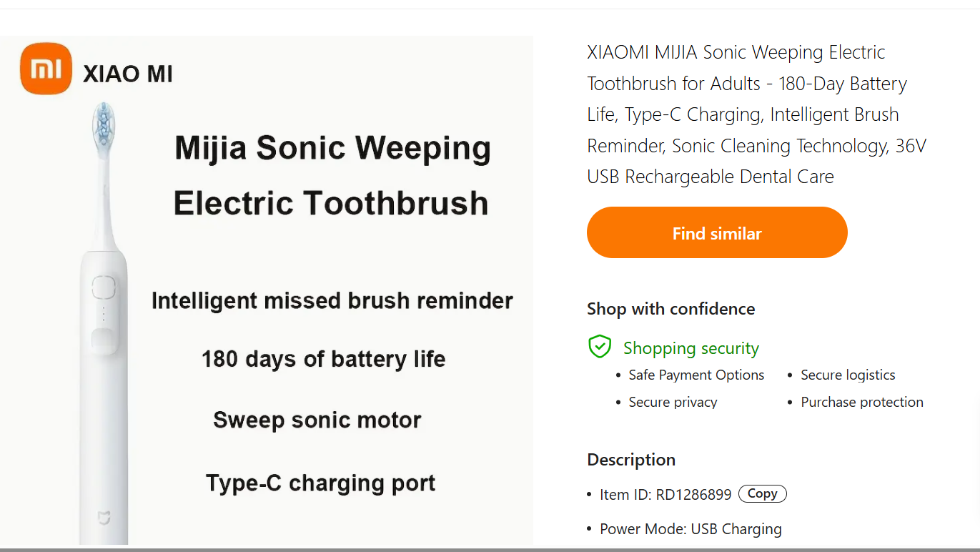Click the green Shopping security shield icon
This screenshot has width=980, height=552.
pyautogui.click(x=599, y=347)
